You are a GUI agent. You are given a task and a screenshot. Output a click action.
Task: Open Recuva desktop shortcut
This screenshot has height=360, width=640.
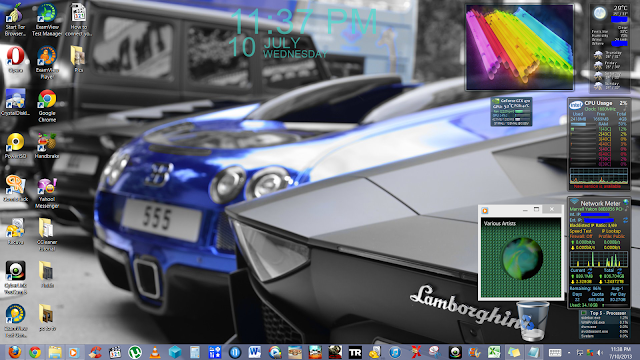point(15,231)
